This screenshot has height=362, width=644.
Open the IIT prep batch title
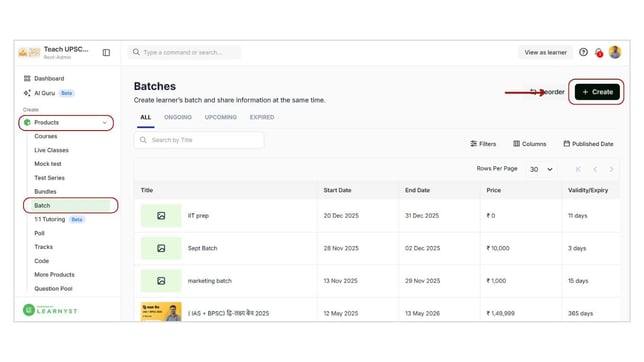(x=198, y=216)
